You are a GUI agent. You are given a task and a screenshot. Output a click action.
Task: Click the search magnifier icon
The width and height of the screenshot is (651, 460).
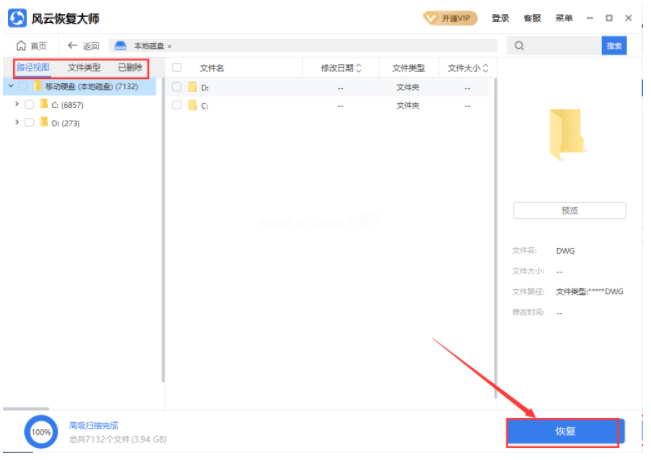coord(519,46)
